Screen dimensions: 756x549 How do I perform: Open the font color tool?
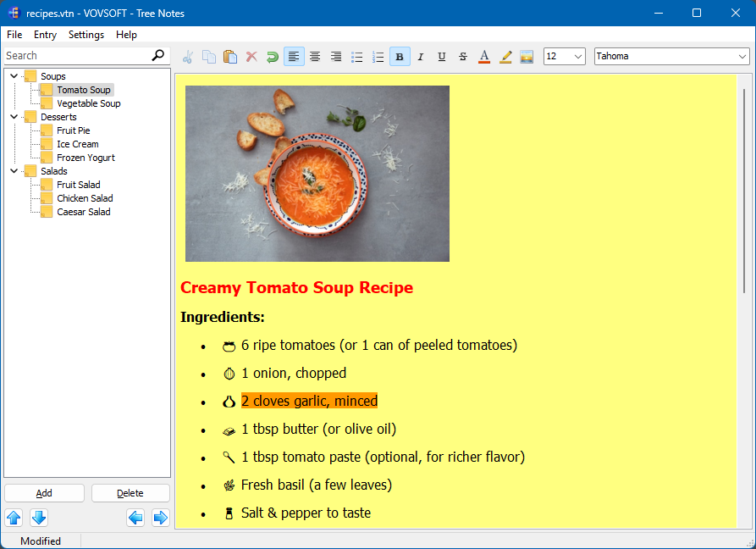tap(483, 56)
